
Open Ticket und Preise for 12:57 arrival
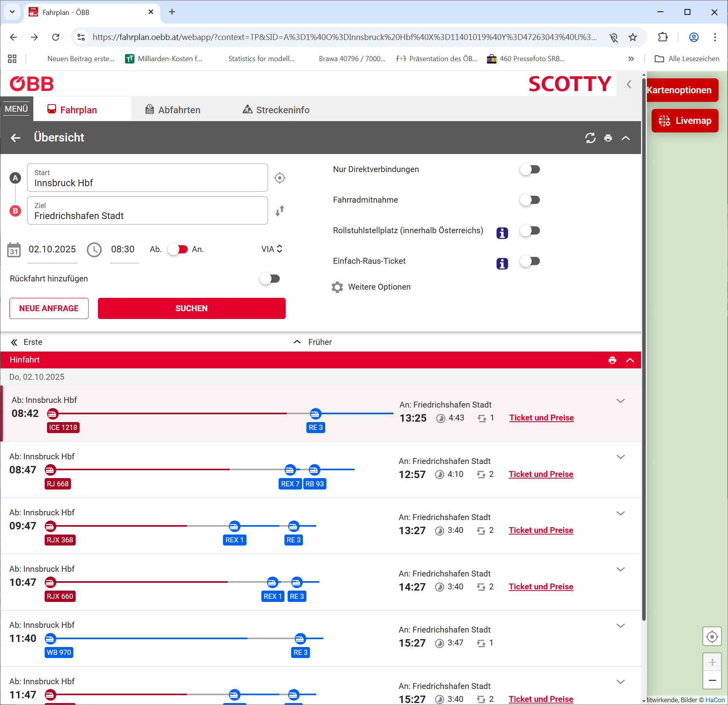541,474
